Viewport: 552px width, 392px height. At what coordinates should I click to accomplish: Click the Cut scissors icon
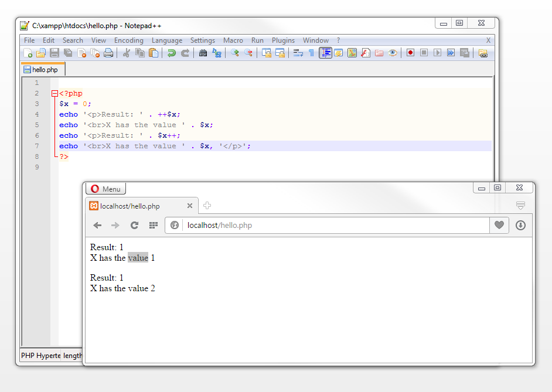125,53
